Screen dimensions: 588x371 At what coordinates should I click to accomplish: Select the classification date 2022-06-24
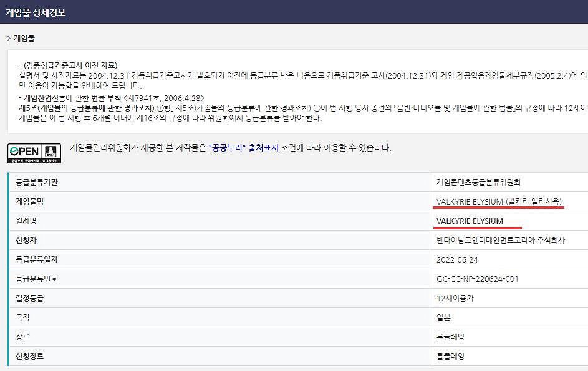pyautogui.click(x=457, y=259)
